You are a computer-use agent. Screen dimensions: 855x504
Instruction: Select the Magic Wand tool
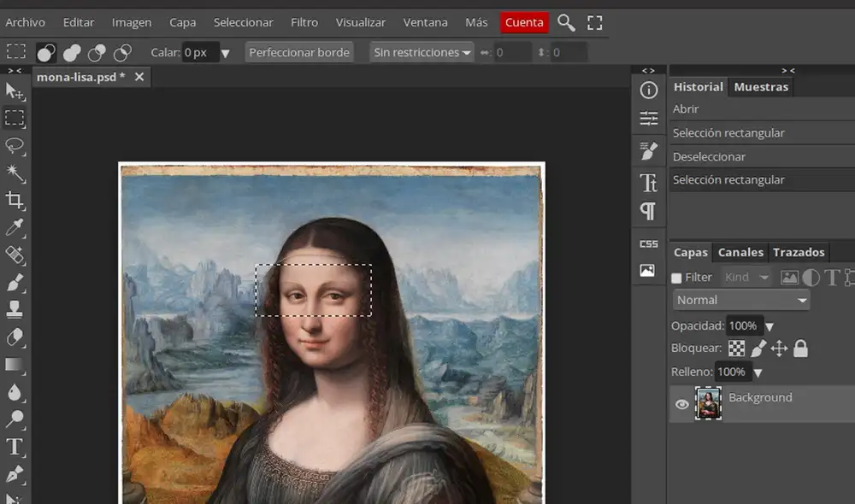14,173
